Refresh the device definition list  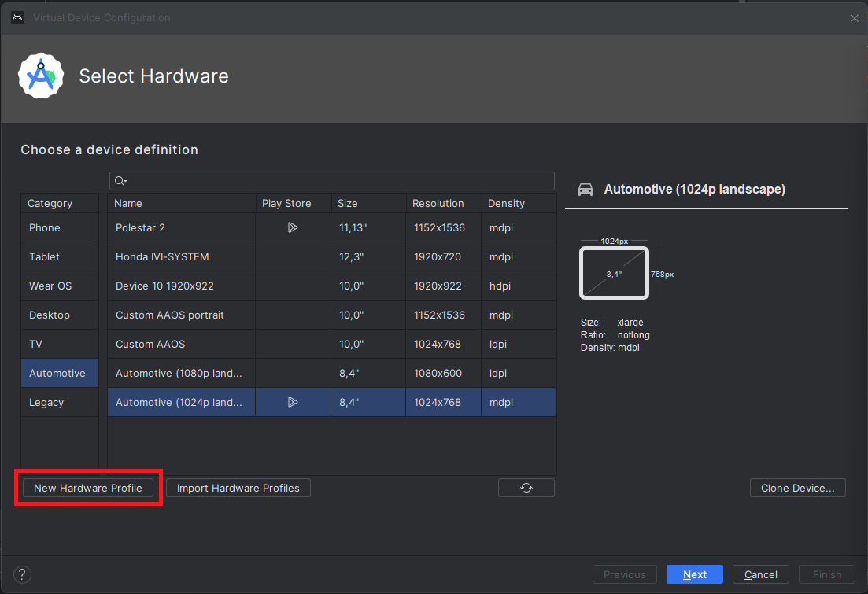[x=526, y=488]
